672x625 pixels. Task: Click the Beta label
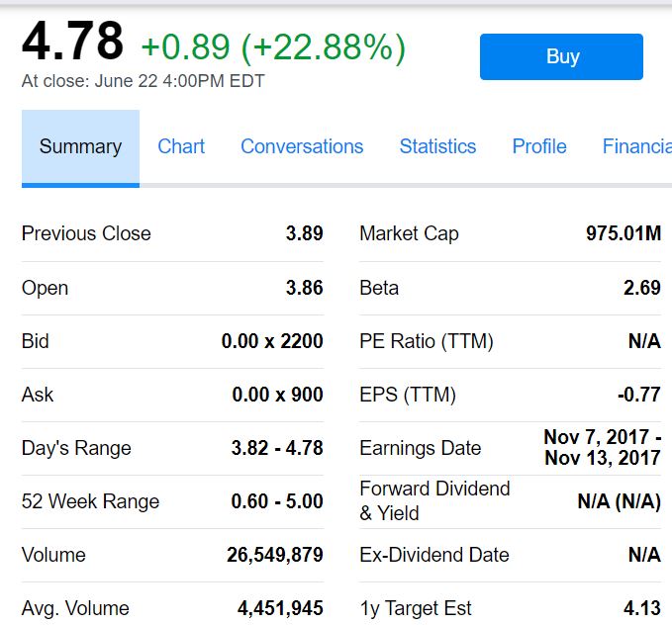[x=379, y=288]
